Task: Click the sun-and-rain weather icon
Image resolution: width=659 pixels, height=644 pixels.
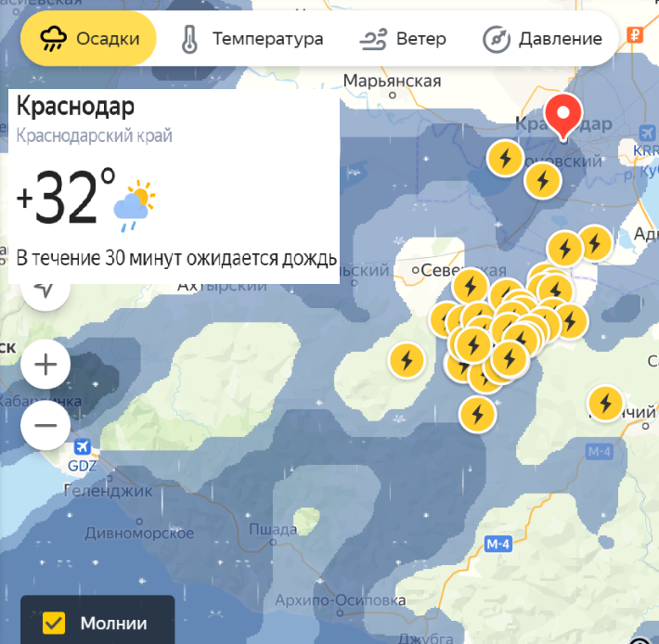Action: 135,206
